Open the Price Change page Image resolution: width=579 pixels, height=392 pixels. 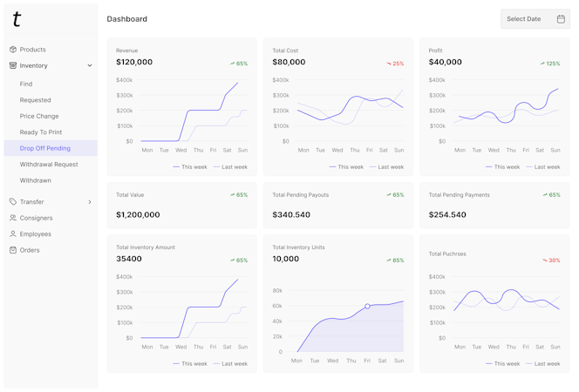(x=39, y=116)
